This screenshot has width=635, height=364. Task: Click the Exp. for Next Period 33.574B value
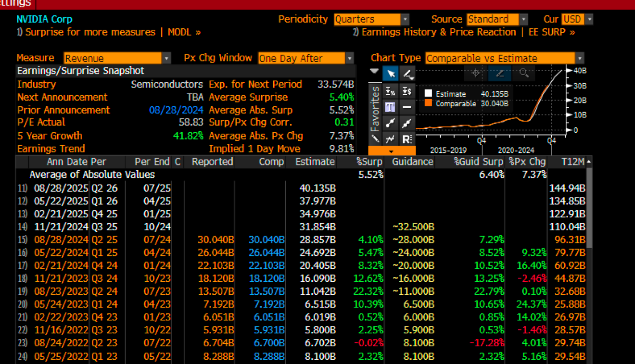(x=336, y=85)
